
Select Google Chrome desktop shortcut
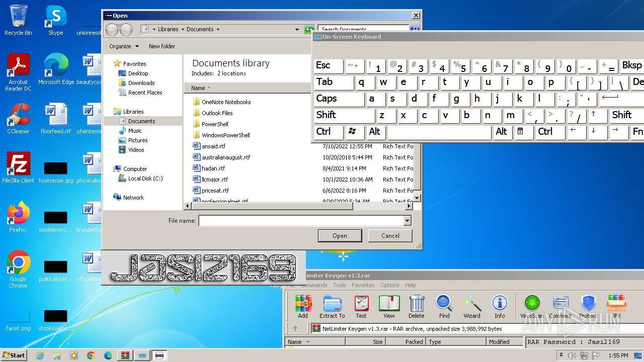tap(18, 269)
